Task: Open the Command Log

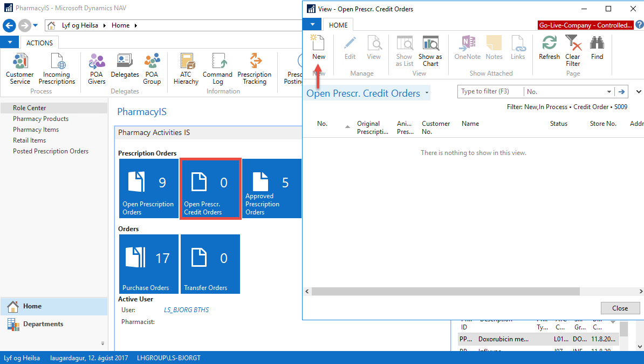Action: pyautogui.click(x=217, y=69)
